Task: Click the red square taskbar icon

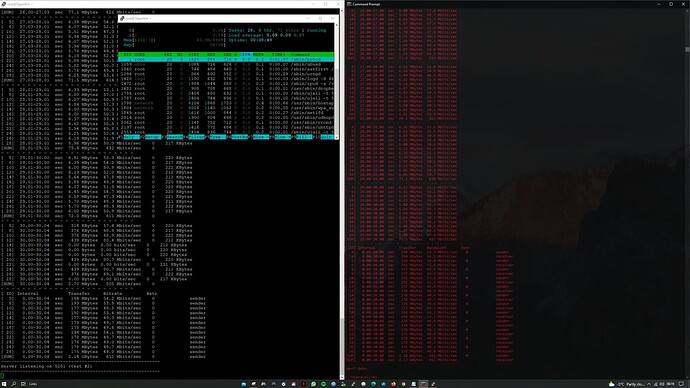Action: (304, 384)
